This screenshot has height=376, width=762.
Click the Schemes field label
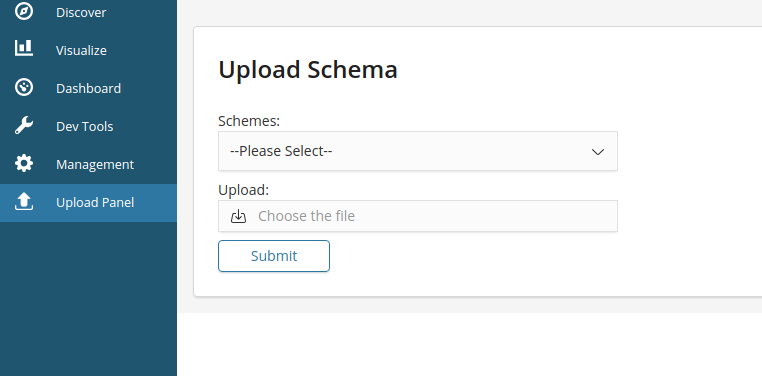pyautogui.click(x=249, y=121)
